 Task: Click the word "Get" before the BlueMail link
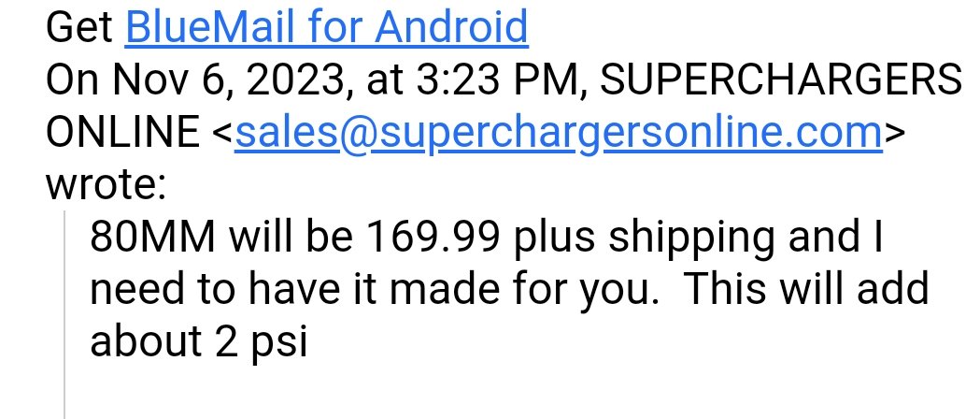tap(79, 27)
